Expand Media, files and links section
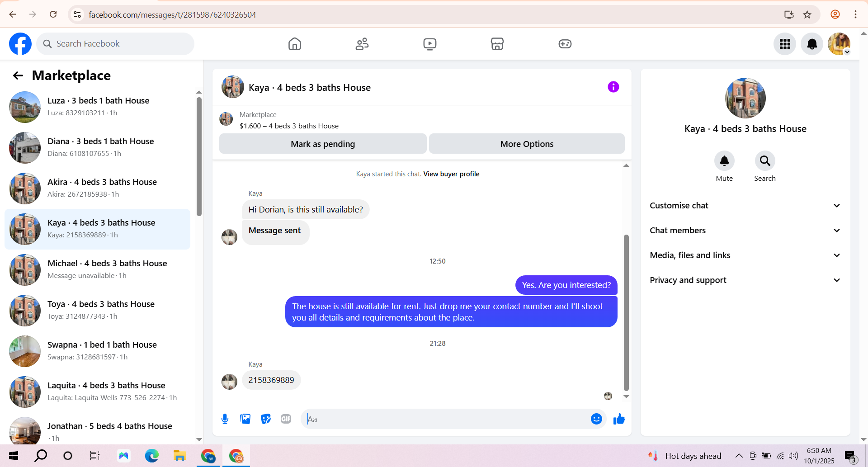Image resolution: width=868 pixels, height=467 pixels. [x=745, y=255]
